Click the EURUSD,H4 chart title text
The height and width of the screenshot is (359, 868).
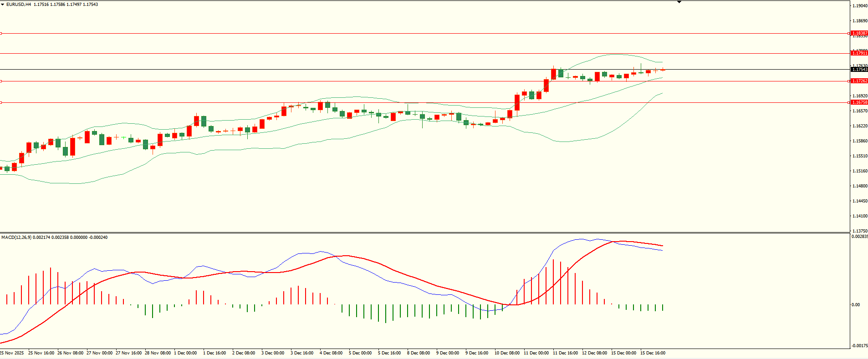[x=19, y=5]
